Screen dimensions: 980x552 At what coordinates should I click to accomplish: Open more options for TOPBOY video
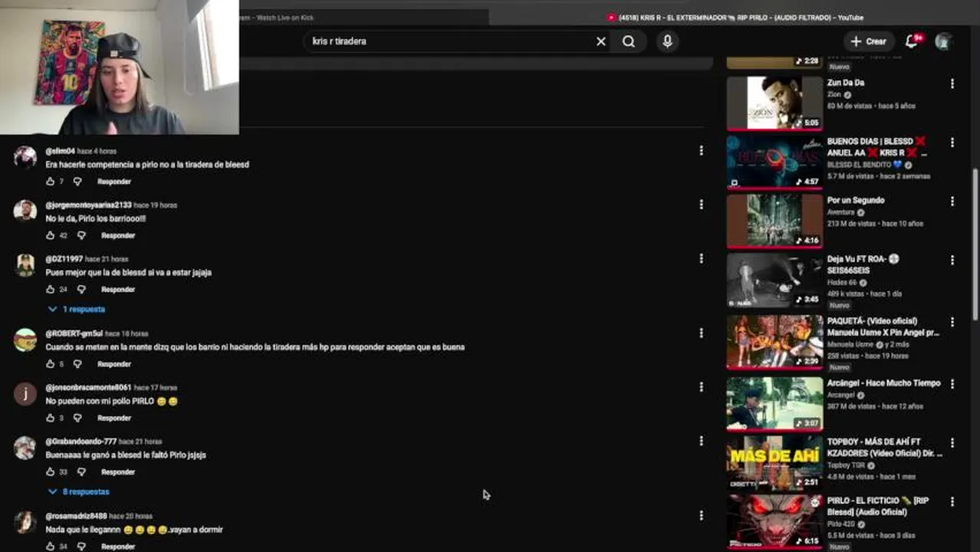tap(952, 442)
